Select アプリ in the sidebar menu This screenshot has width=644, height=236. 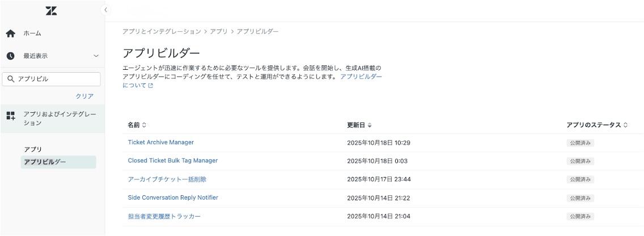click(x=33, y=149)
